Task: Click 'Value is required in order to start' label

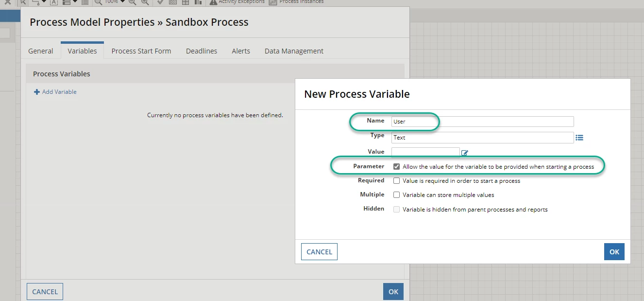Action: [x=461, y=181]
